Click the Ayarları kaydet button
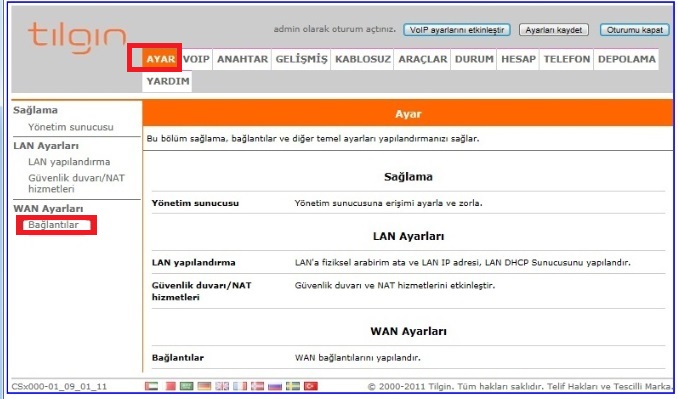Image resolution: width=678 pixels, height=399 pixels. [553, 30]
